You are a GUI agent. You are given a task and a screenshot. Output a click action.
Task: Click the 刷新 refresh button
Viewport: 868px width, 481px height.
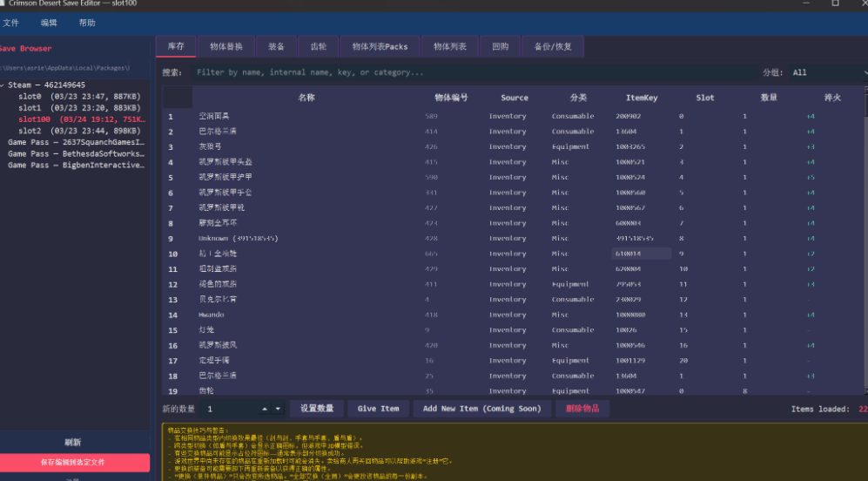[74, 442]
